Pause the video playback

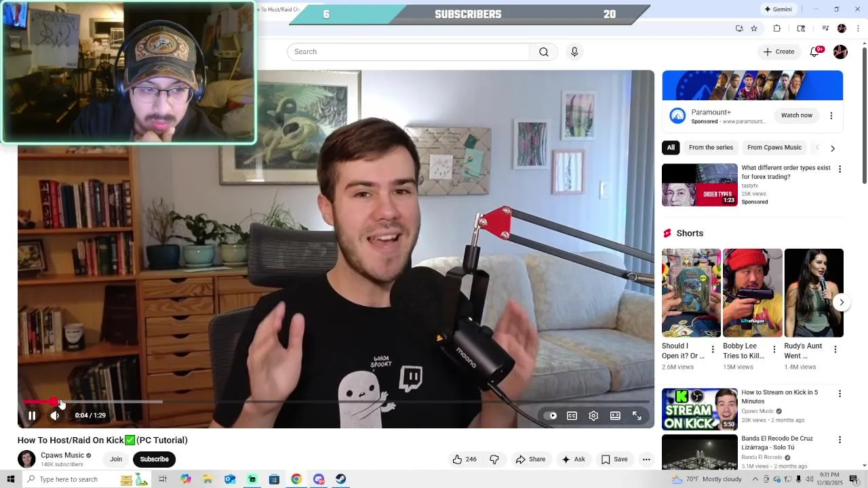click(x=32, y=415)
